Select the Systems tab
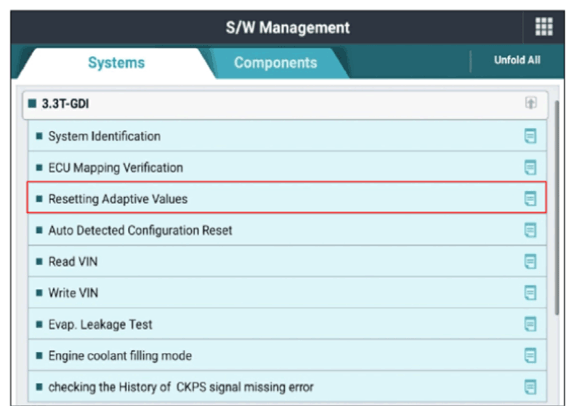 (117, 63)
